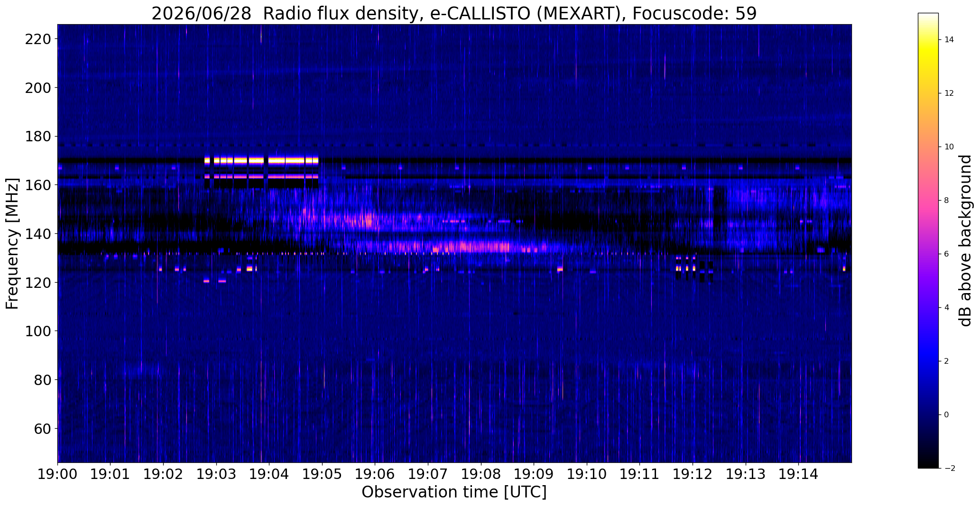Click the Observation time [UTC] axis label

[454, 492]
